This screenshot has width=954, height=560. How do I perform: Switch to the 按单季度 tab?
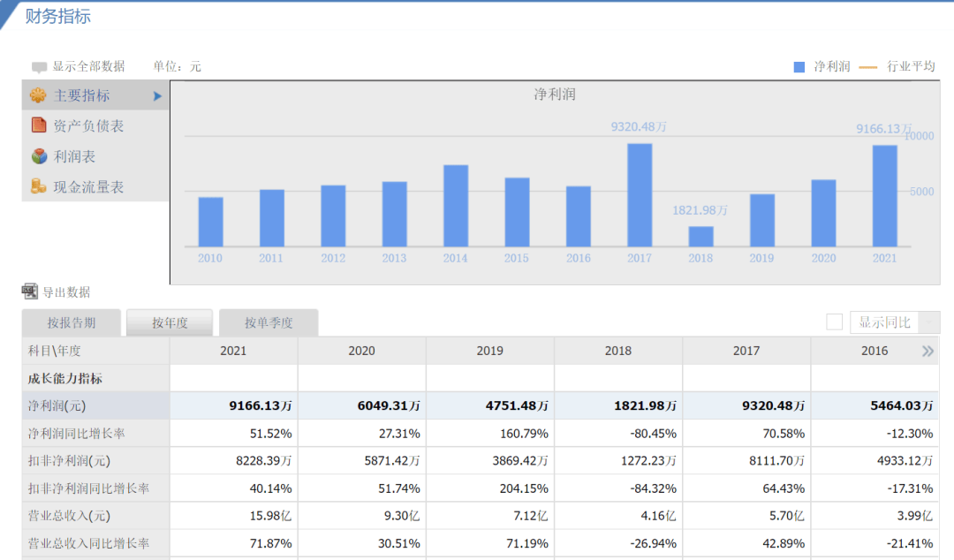click(269, 322)
